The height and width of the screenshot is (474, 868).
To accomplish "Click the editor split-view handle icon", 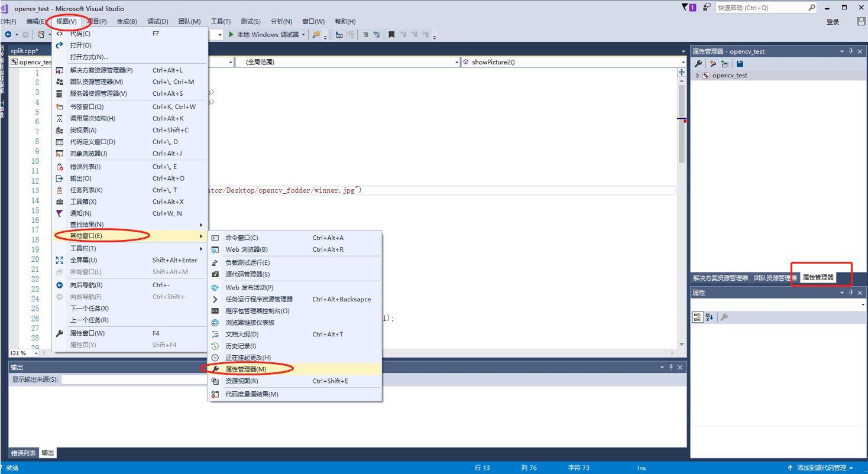I will point(682,72).
